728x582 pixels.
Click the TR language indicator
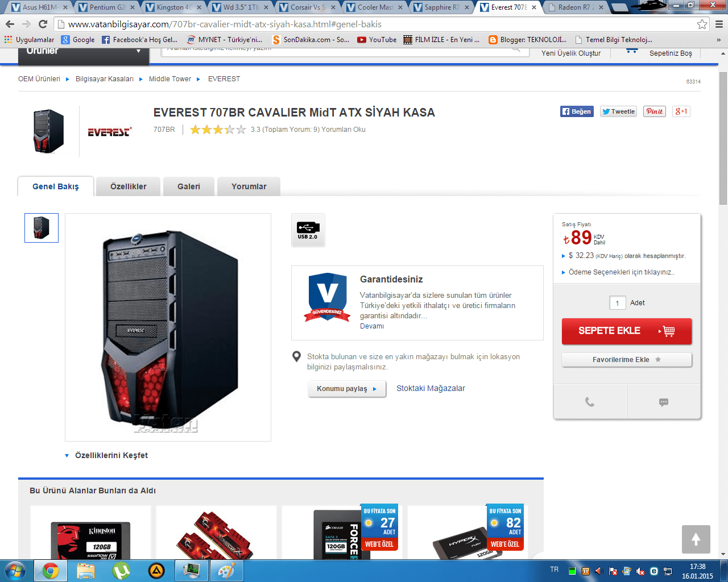[x=555, y=569]
